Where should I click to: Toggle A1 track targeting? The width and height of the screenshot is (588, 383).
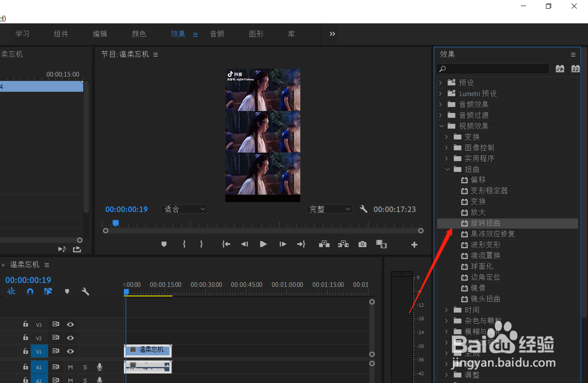[39, 367]
